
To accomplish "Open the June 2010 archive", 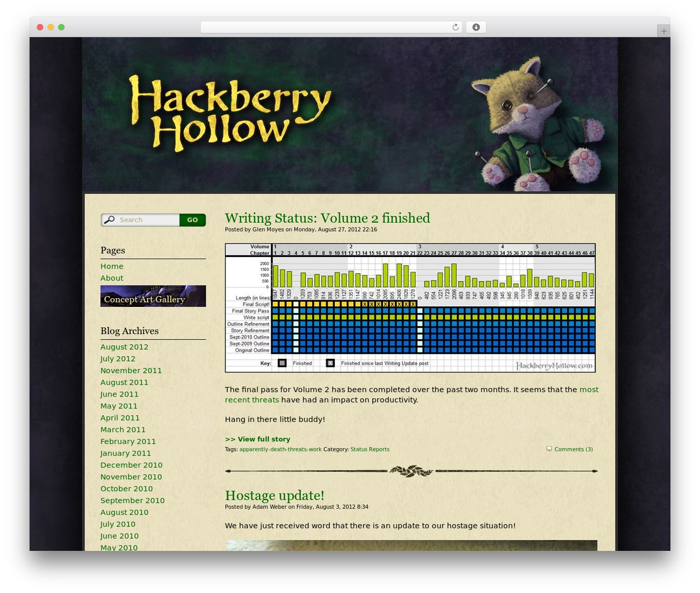I will 119,536.
